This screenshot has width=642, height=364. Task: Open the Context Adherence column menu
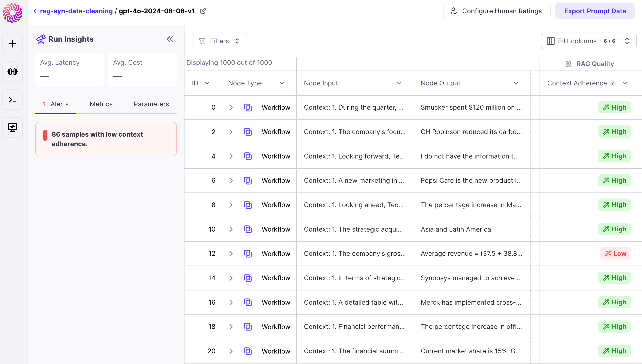[625, 83]
